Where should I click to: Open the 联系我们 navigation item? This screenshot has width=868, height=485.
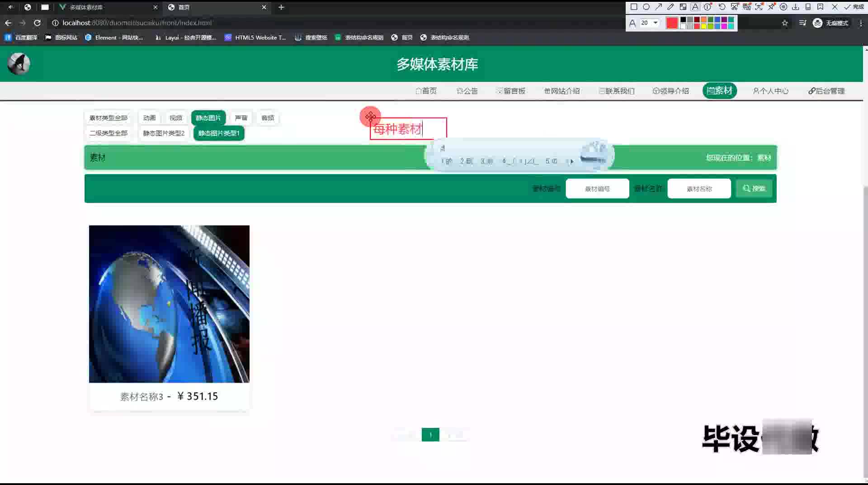click(617, 91)
